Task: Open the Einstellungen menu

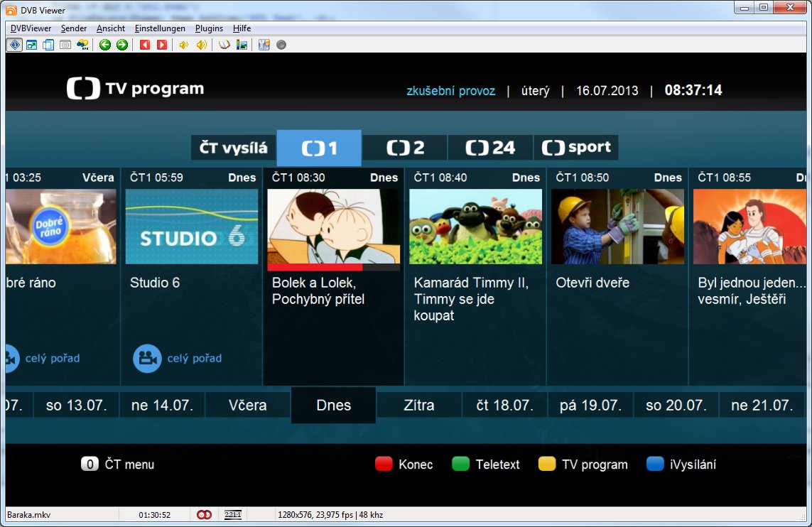Action: pos(160,28)
